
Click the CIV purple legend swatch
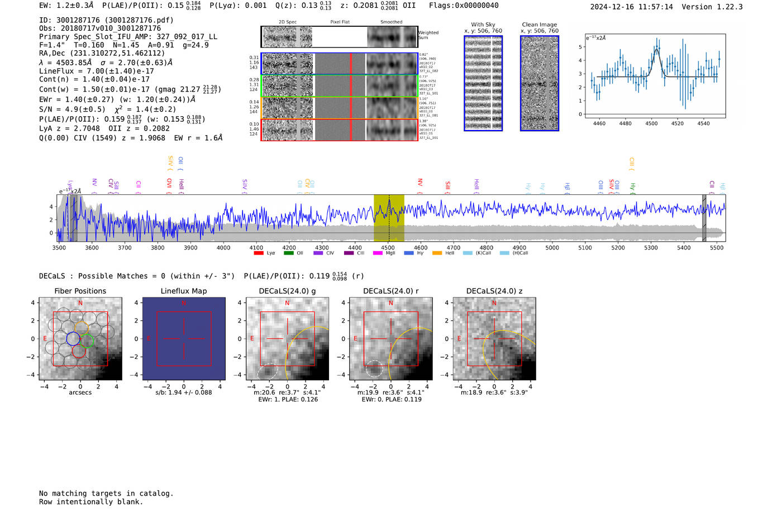(x=318, y=253)
